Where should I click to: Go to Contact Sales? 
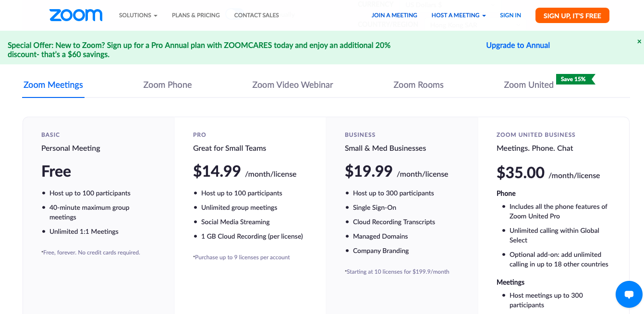point(256,15)
